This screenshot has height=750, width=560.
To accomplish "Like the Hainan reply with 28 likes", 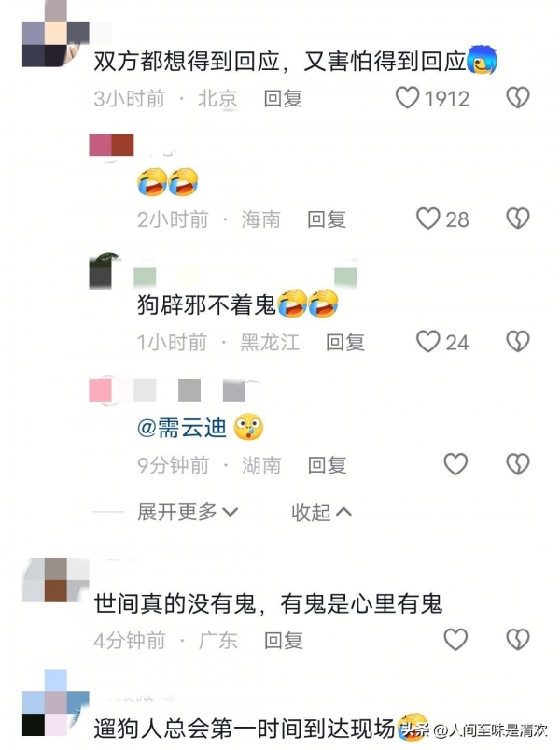I will [427, 219].
